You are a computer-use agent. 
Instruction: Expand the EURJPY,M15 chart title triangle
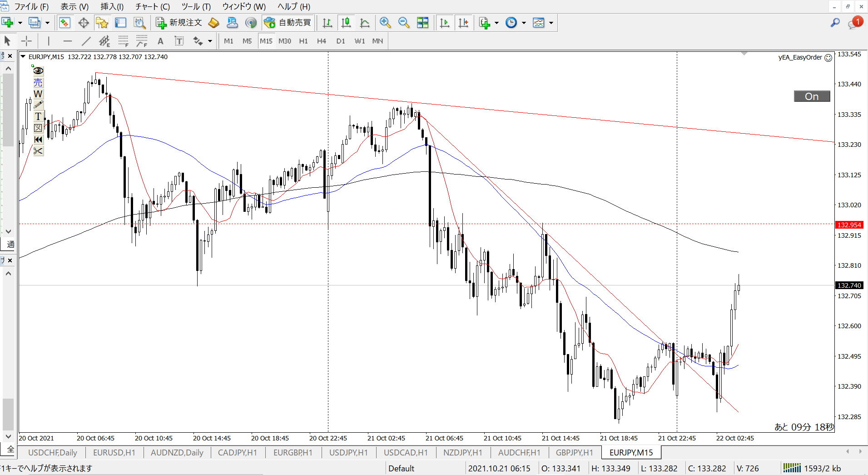point(23,57)
